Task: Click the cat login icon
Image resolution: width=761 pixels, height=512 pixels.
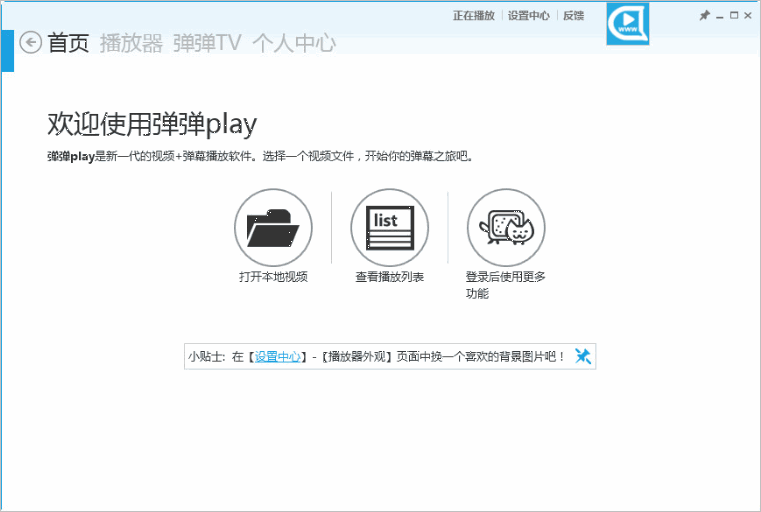Action: [506, 227]
